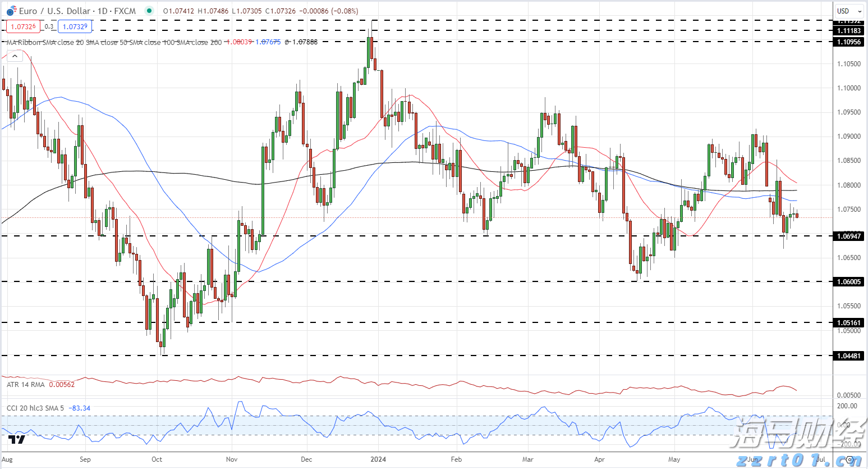
Task: Click the red sell price 1.07326 button
Action: [x=24, y=26]
